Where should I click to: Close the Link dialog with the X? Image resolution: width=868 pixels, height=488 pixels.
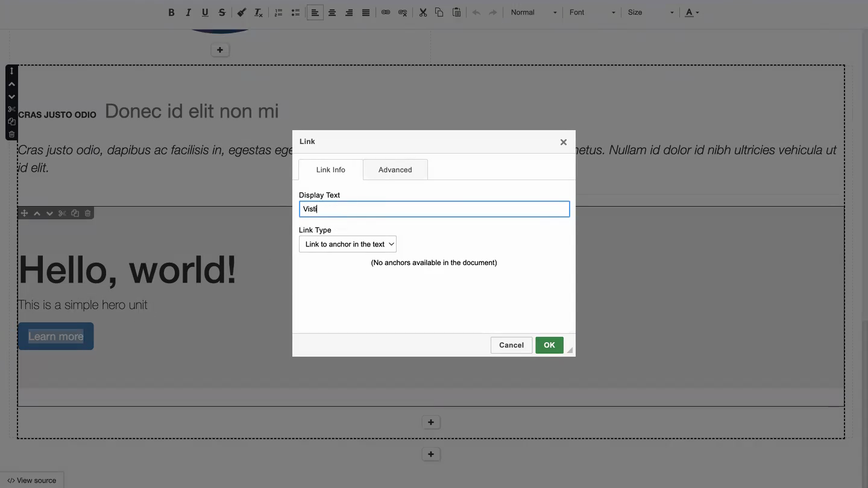[x=564, y=142]
